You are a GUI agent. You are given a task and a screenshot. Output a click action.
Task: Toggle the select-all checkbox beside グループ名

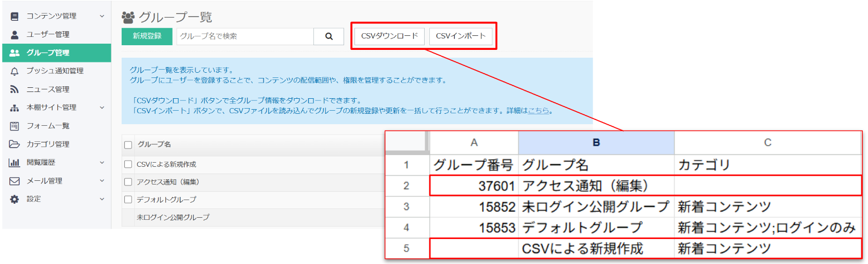[128, 145]
